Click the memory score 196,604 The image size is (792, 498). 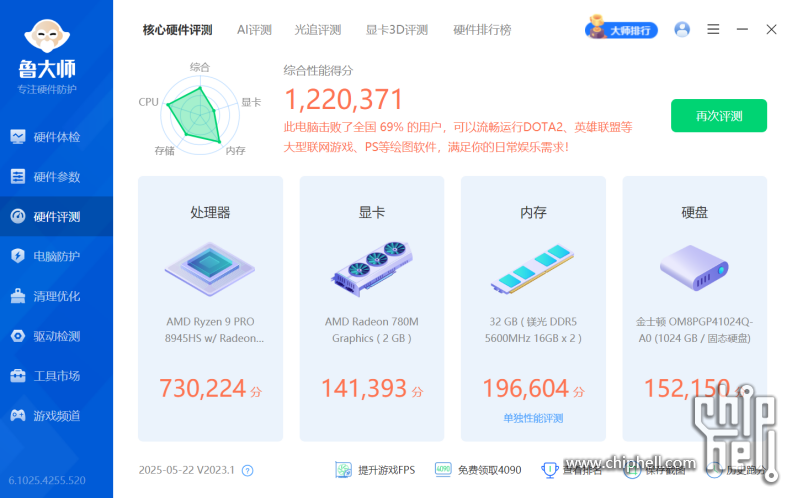[x=526, y=388]
